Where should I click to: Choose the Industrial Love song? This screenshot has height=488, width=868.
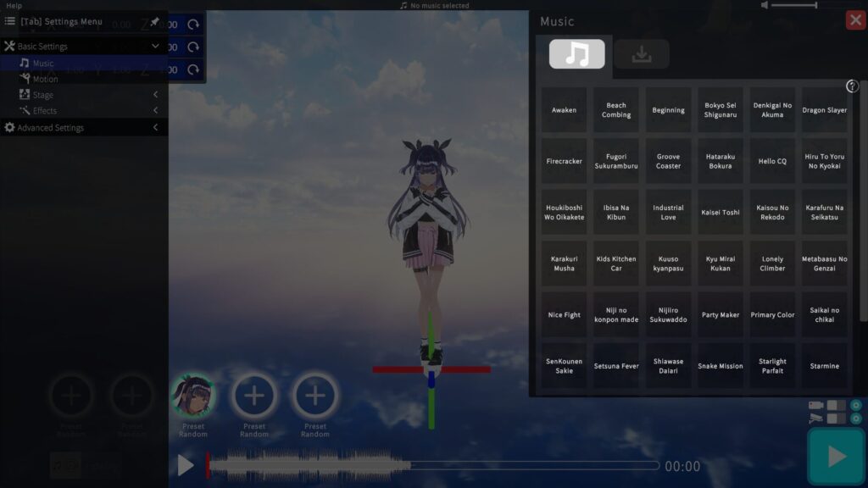668,212
